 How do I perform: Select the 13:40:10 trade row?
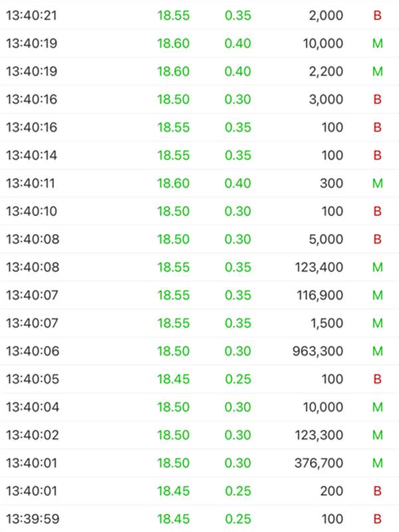click(x=199, y=211)
